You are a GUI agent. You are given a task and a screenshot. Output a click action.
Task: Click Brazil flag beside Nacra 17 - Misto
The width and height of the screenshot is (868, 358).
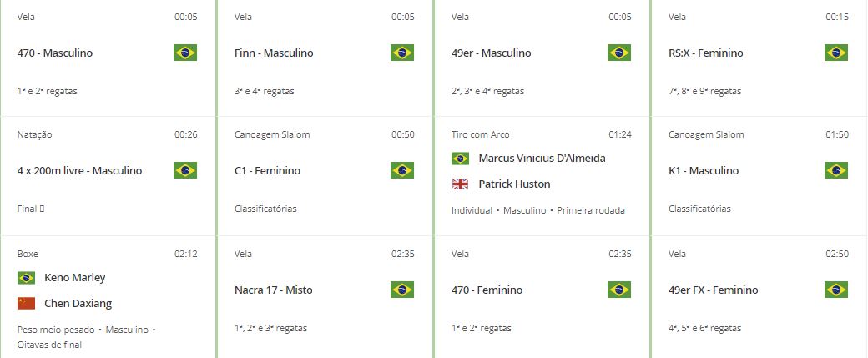(402, 290)
